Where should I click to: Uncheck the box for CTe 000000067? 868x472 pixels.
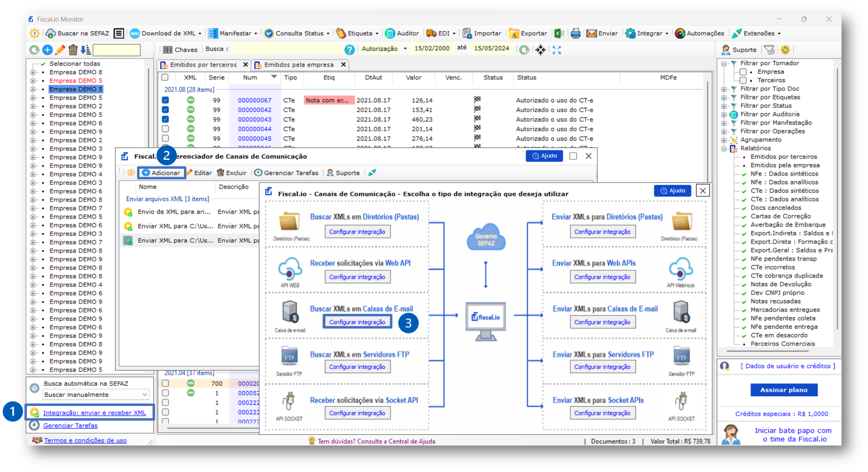(165, 100)
